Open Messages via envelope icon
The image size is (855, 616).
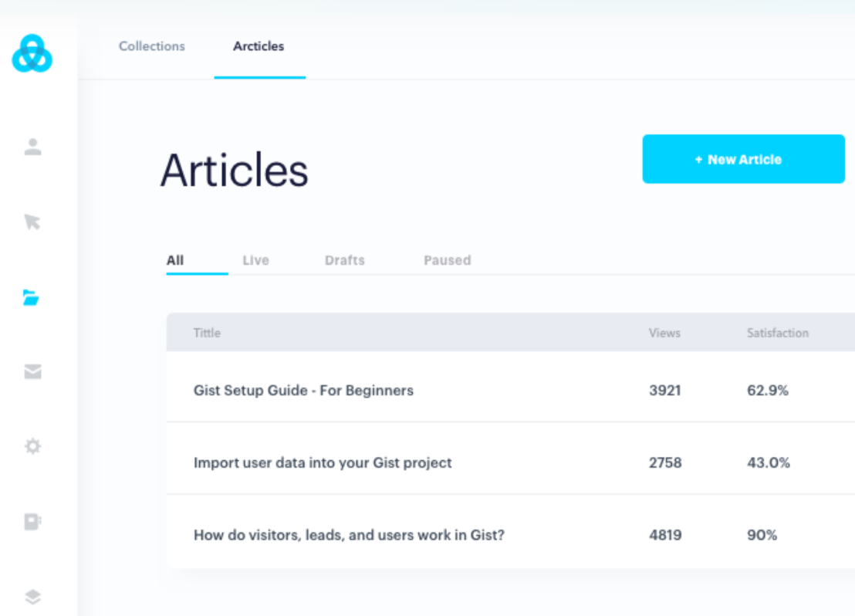pyautogui.click(x=32, y=372)
